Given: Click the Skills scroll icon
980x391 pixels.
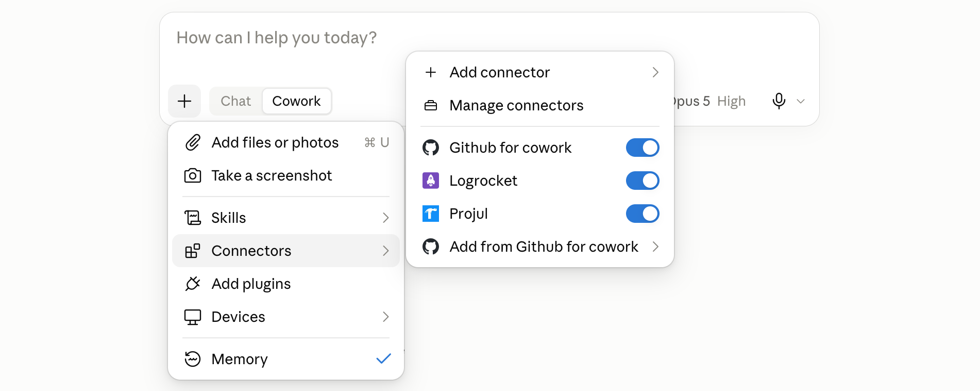Looking at the screenshot, I should 193,218.
